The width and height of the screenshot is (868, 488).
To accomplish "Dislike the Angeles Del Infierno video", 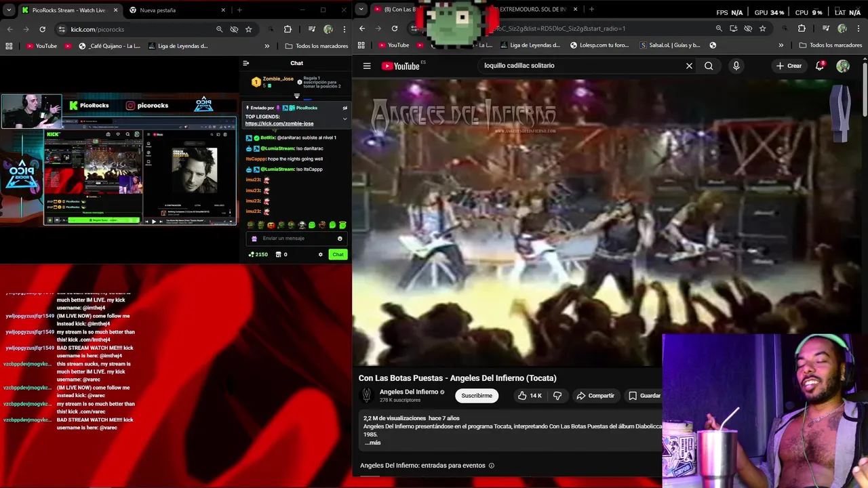I will [557, 396].
